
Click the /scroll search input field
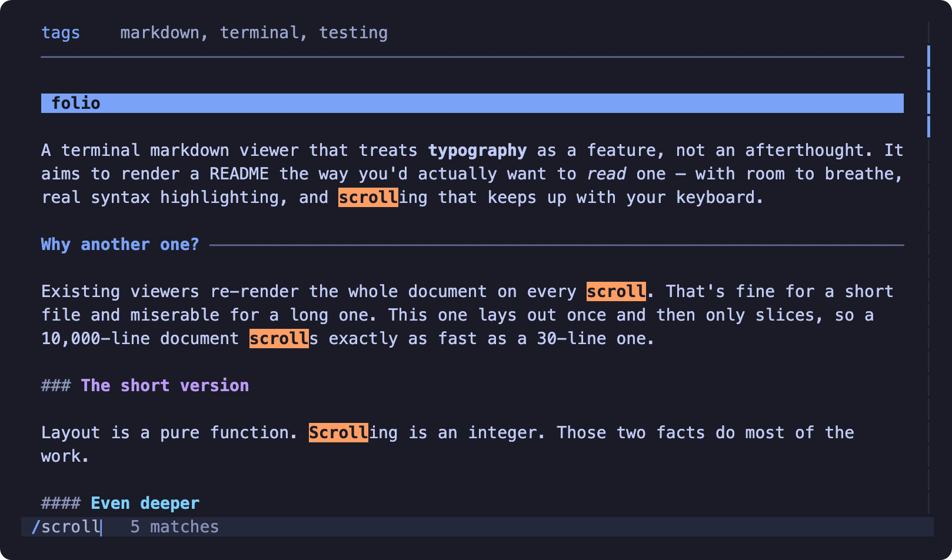click(66, 526)
